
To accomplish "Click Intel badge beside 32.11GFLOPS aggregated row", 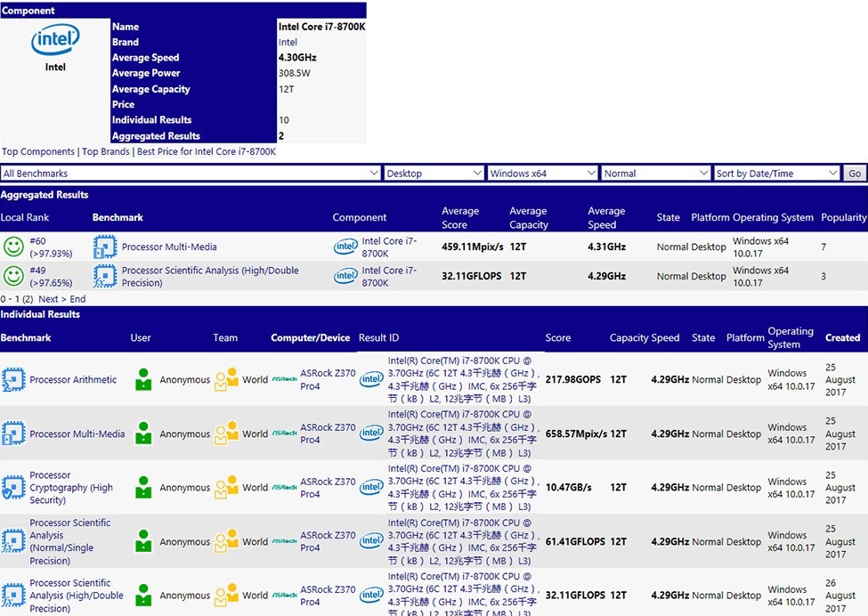I will click(345, 276).
